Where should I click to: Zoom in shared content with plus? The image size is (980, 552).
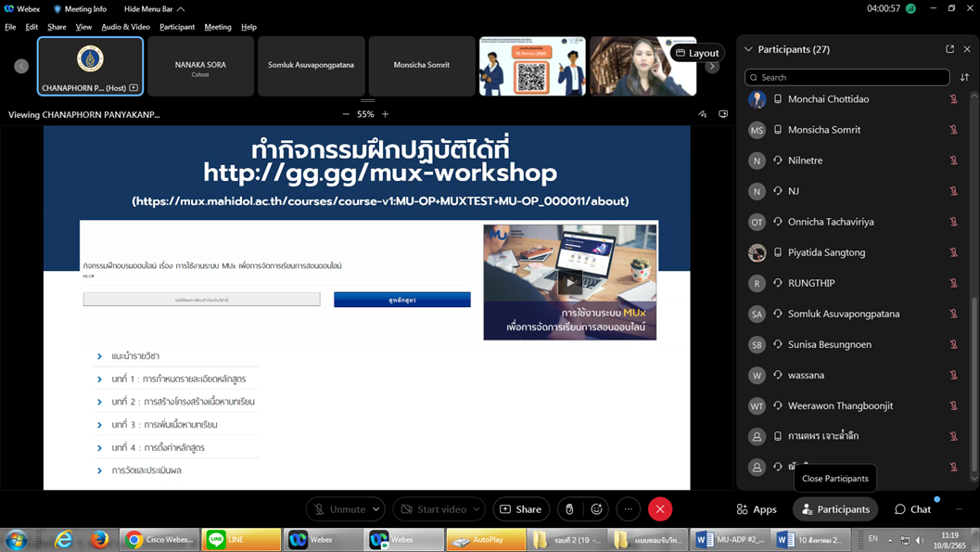click(x=386, y=114)
